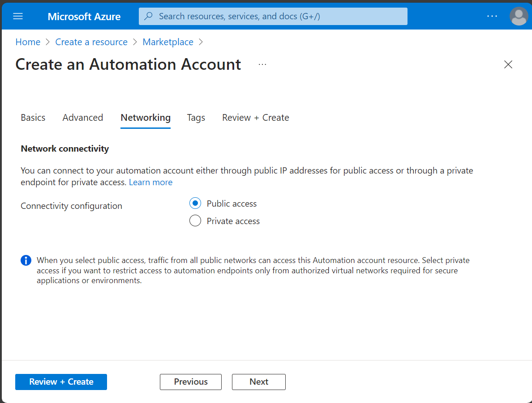This screenshot has width=532, height=403.
Task: Click inside the search resources field
Action: click(273, 16)
